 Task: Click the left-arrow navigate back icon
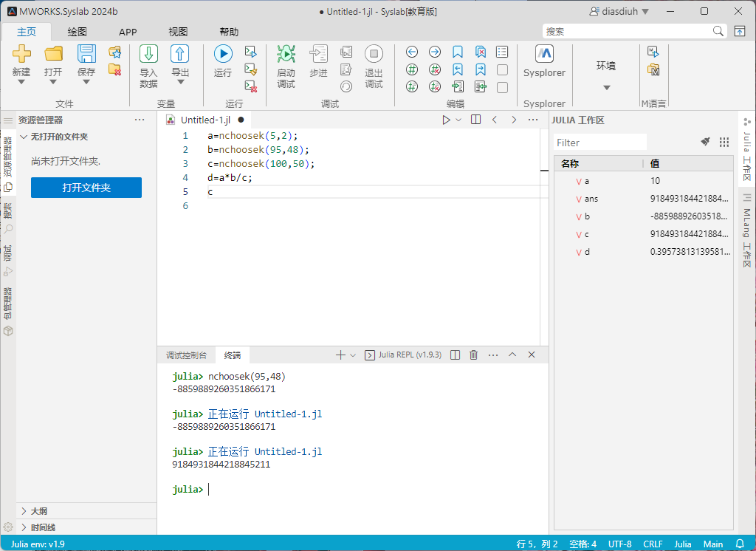(412, 52)
